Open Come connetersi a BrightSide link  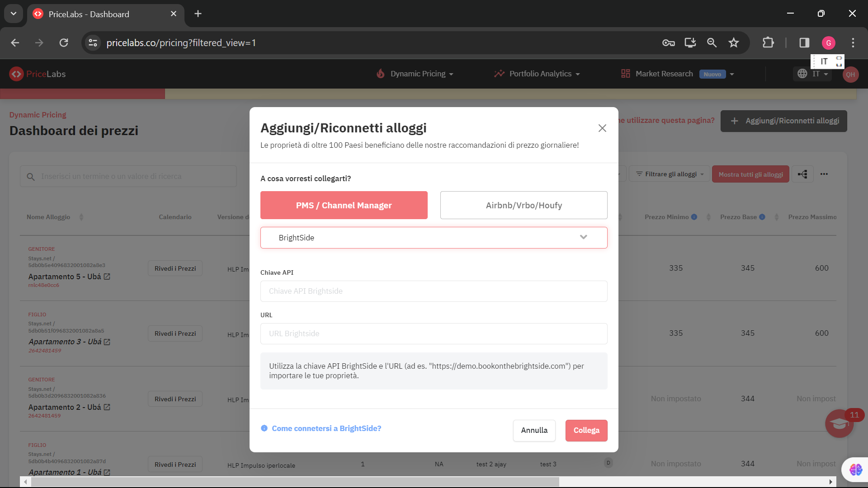pos(326,428)
